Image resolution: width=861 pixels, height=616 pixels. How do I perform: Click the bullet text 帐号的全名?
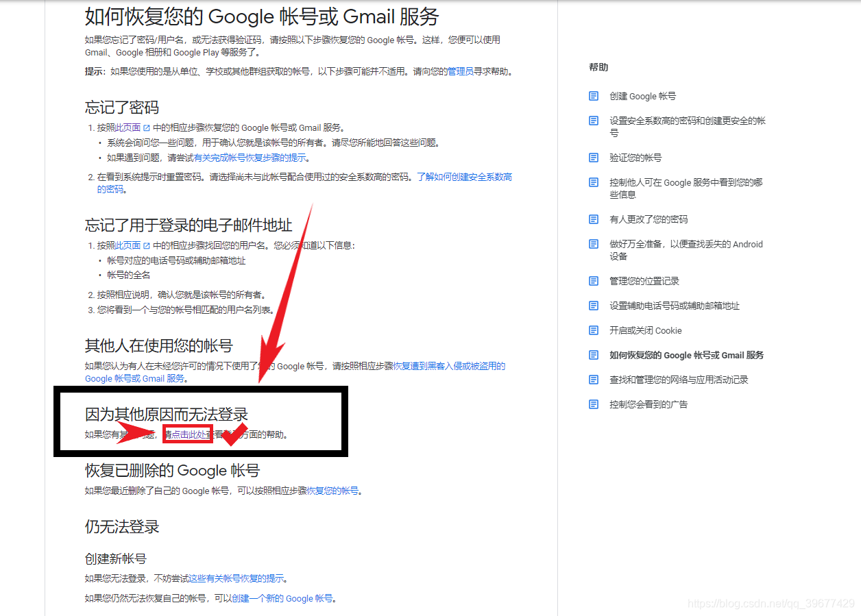tap(129, 275)
